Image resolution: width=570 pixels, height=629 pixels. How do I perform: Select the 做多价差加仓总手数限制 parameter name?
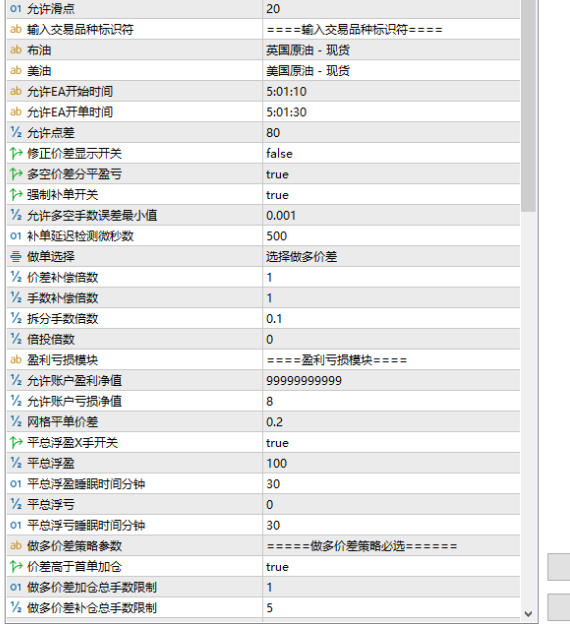[92, 587]
